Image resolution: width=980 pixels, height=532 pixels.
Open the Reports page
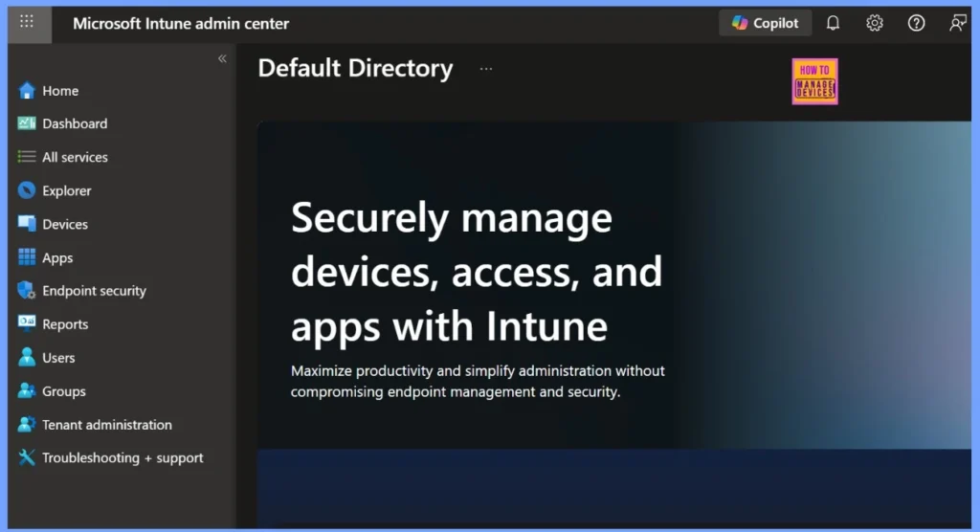(65, 324)
